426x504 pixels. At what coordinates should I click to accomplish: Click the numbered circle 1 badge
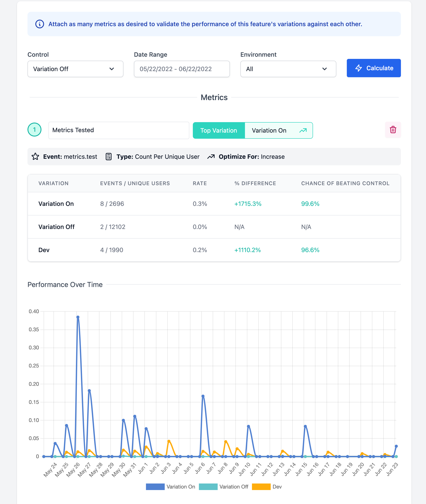pyautogui.click(x=34, y=130)
